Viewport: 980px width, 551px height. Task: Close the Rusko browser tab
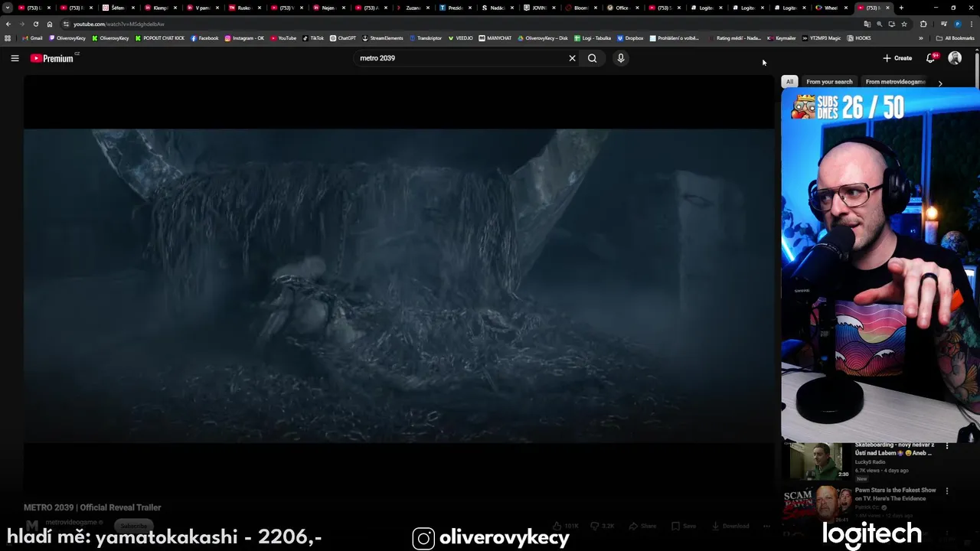[x=259, y=8]
